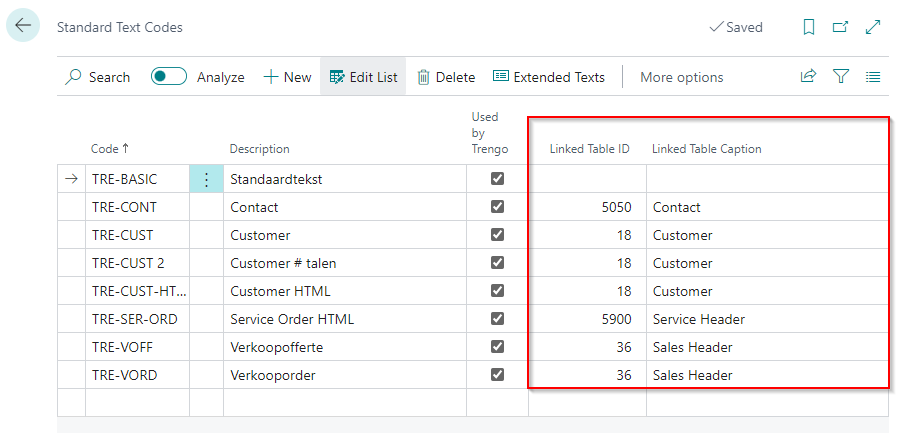Toggle Used by Trengo checkbox for TRE-VORD
Image resolution: width=909 pixels, height=433 pixels.
point(497,374)
